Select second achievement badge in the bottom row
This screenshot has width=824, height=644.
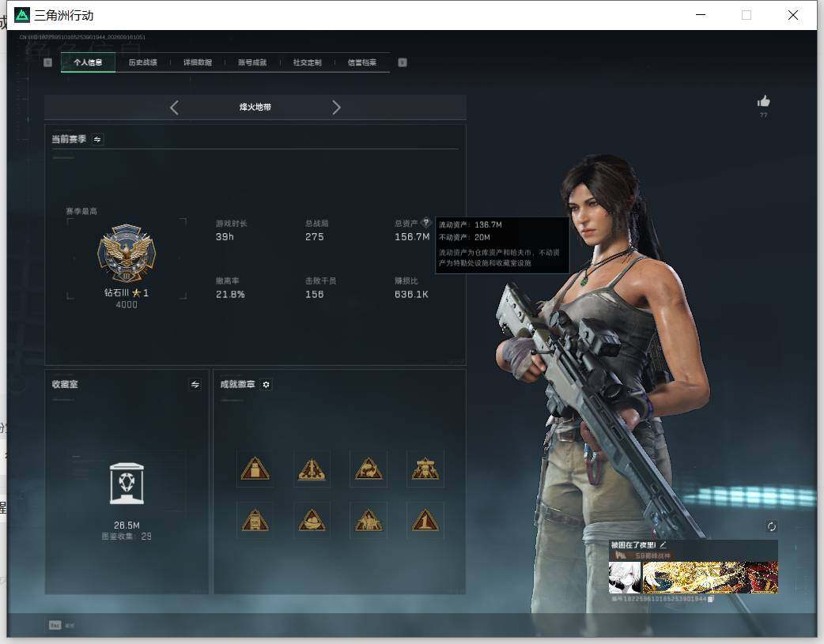[312, 521]
